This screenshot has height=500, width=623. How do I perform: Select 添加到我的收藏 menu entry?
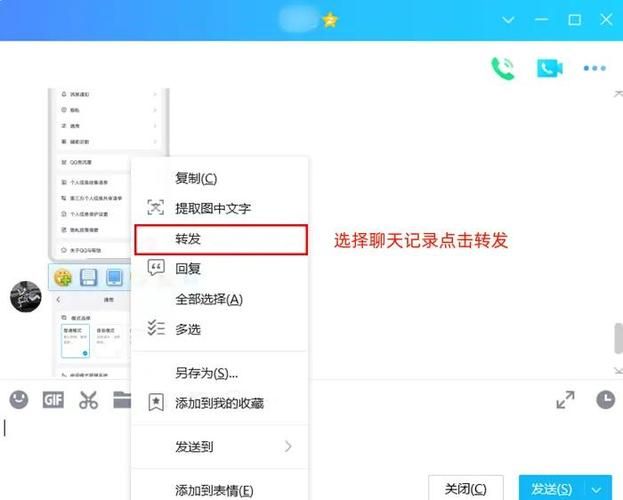coord(220,403)
